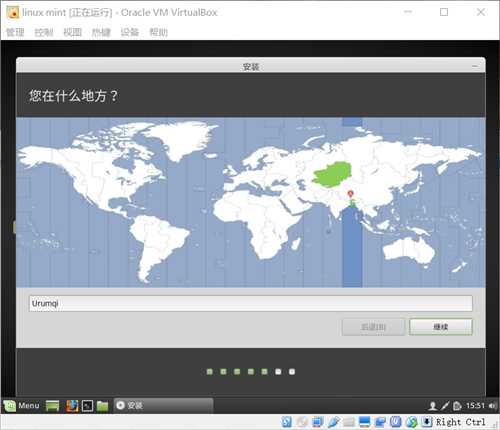Minimize the VirtualBox window

point(408,12)
